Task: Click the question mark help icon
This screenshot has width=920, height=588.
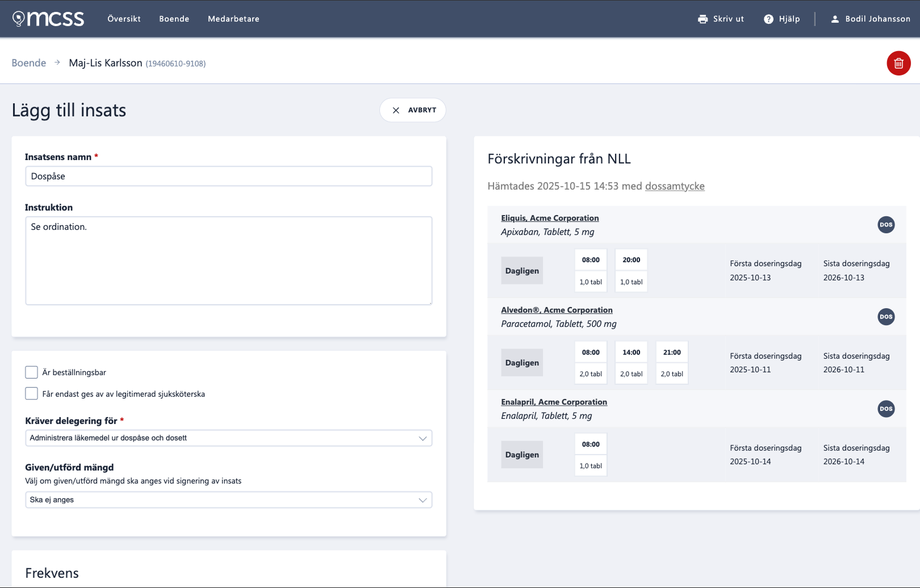Action: click(x=768, y=19)
